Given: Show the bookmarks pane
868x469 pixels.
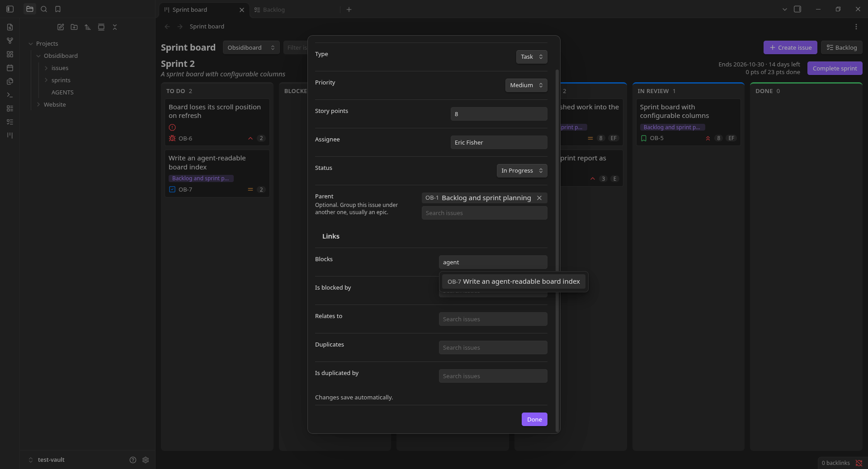Looking at the screenshot, I should tap(58, 9).
